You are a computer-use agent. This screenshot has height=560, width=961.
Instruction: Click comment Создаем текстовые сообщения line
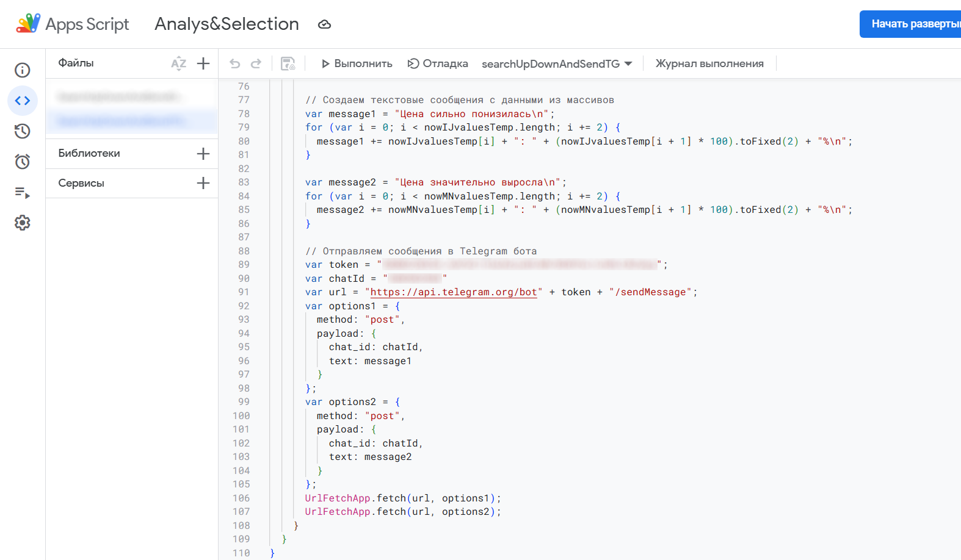tap(460, 100)
